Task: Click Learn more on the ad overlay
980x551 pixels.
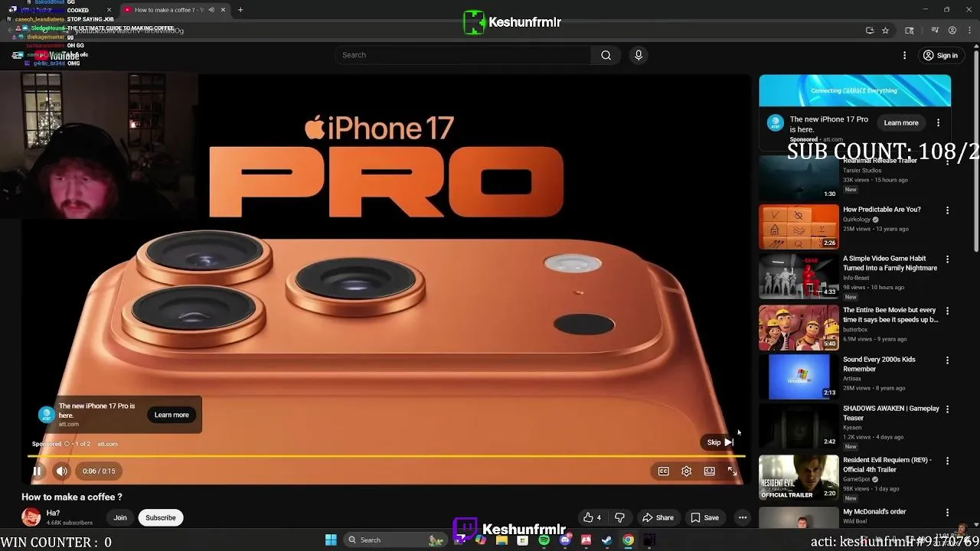Action: click(171, 415)
